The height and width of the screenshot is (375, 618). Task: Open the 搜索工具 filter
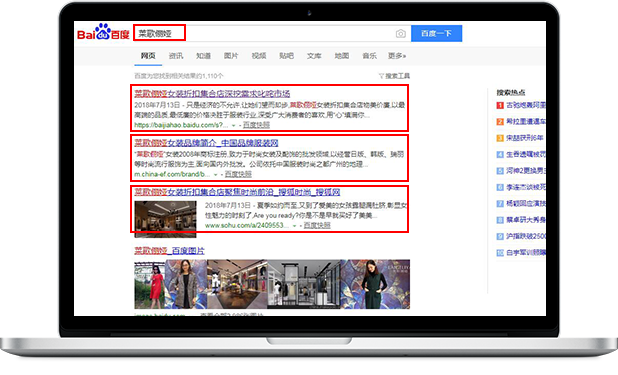pos(394,76)
